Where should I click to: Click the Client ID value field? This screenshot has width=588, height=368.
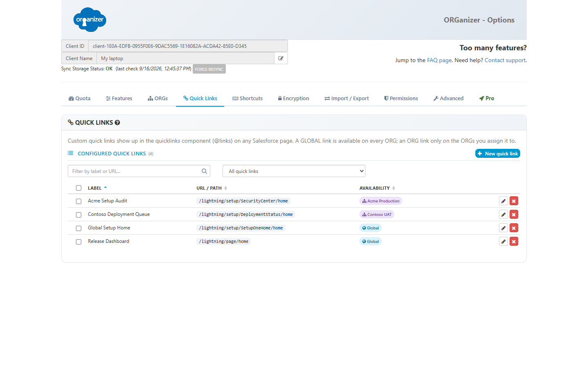[188, 46]
